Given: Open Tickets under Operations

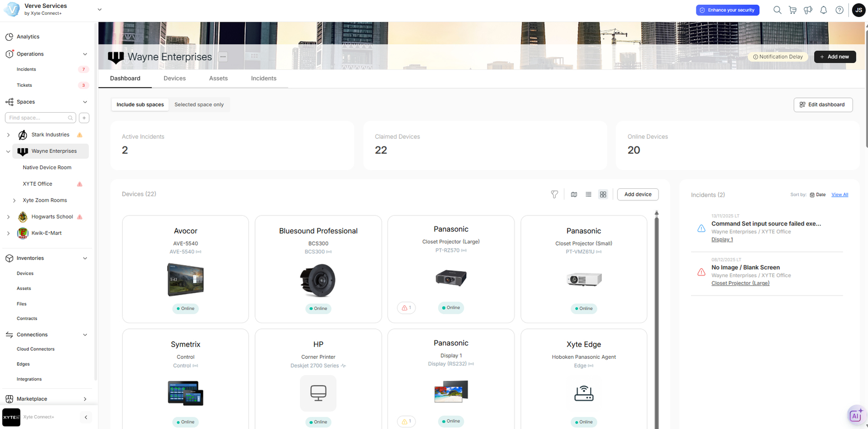Looking at the screenshot, I should 24,85.
